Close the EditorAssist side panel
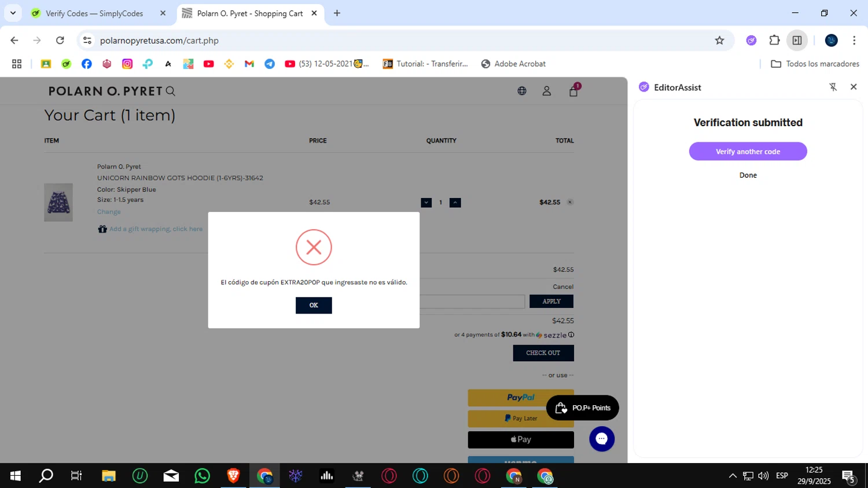This screenshot has height=488, width=868. click(x=854, y=87)
